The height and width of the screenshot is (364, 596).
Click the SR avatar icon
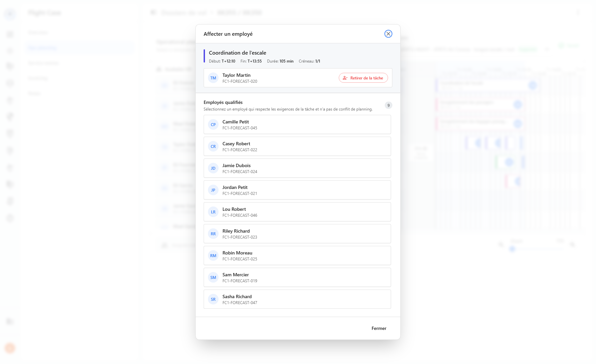click(x=213, y=299)
